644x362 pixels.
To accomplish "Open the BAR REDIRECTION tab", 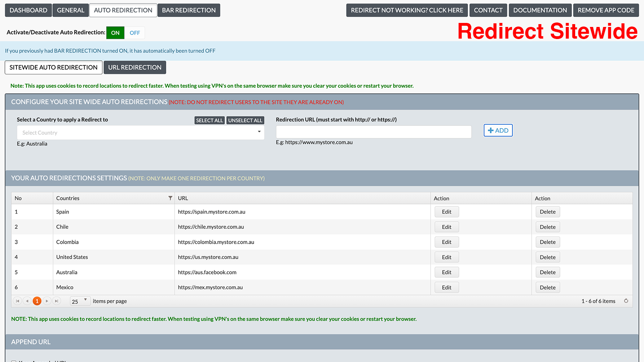I will pyautogui.click(x=188, y=10).
